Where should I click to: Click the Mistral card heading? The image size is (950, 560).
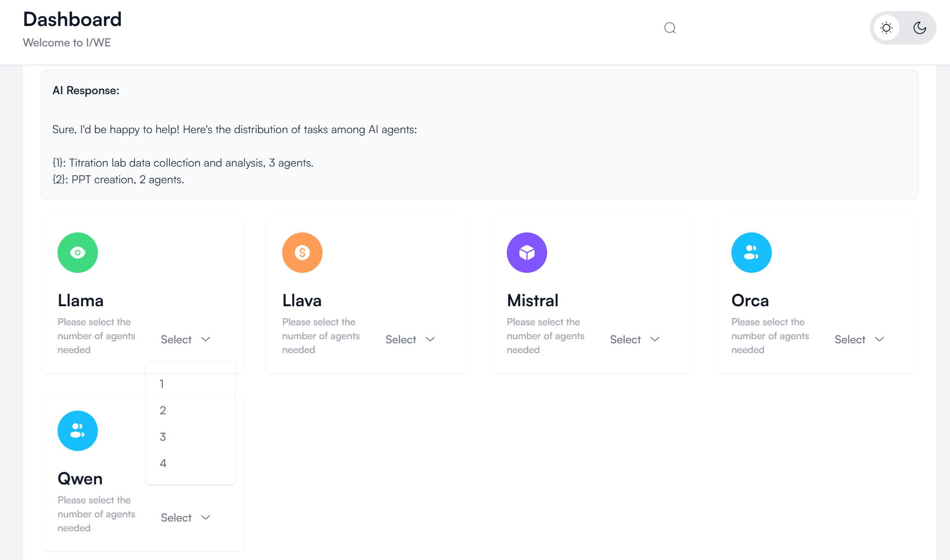[x=532, y=301]
